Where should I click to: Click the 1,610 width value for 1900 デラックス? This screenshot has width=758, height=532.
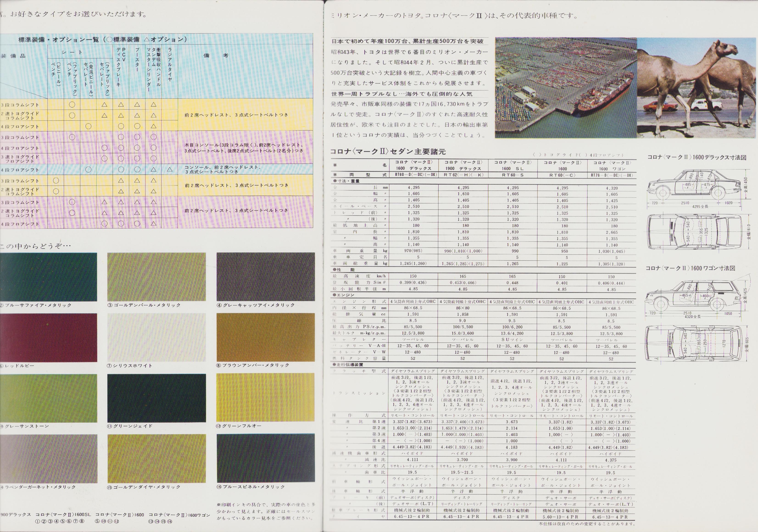[x=463, y=194]
